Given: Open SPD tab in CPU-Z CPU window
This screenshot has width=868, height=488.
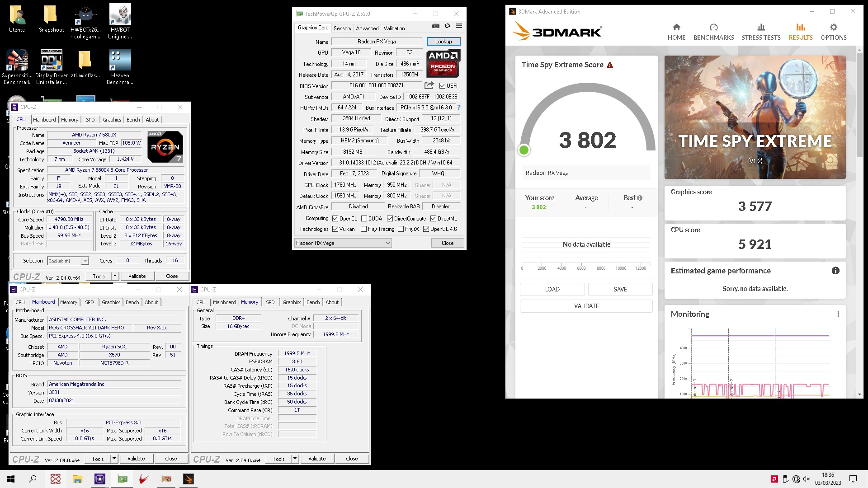Looking at the screenshot, I should (x=90, y=120).
